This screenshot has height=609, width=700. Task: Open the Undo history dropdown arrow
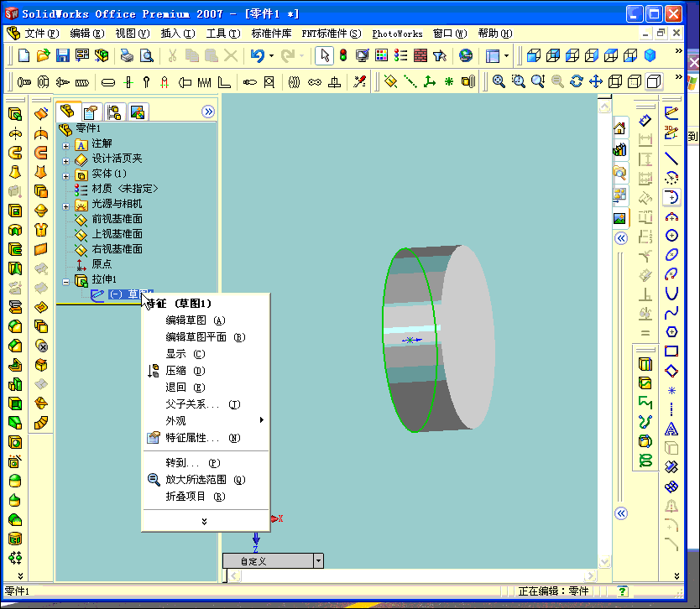coord(271,55)
